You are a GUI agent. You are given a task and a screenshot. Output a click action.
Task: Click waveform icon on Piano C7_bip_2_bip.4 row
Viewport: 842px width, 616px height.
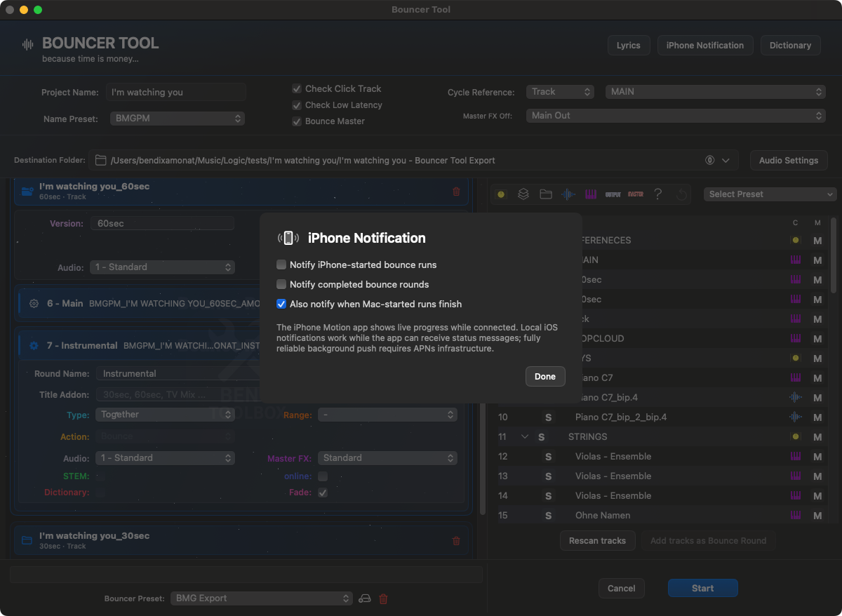pos(795,417)
